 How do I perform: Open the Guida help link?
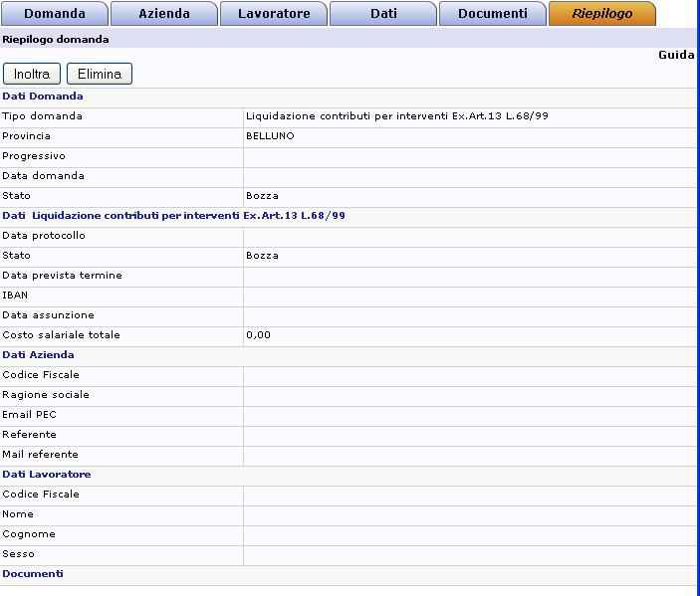676,55
